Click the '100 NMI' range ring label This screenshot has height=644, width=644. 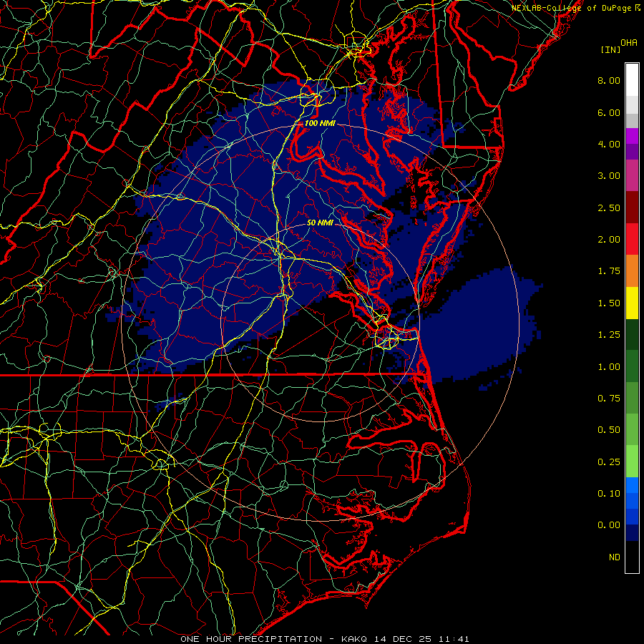[320, 123]
